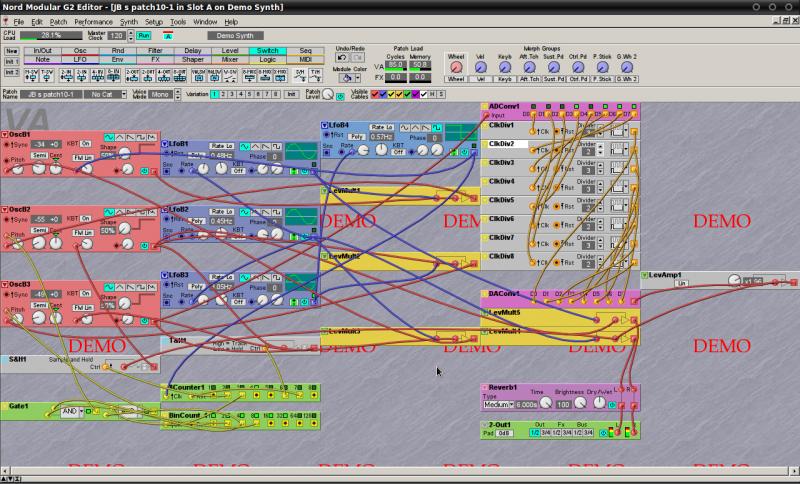Select variation 1
The image size is (800, 484).
tap(215, 94)
